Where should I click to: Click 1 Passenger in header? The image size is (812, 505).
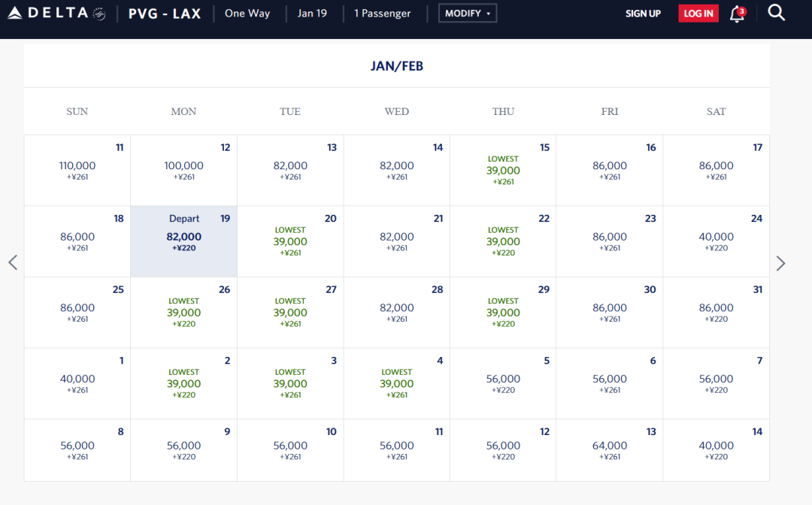pyautogui.click(x=384, y=14)
